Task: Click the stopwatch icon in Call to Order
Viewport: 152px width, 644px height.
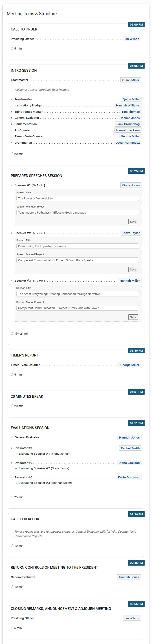Action: [x=12, y=48]
